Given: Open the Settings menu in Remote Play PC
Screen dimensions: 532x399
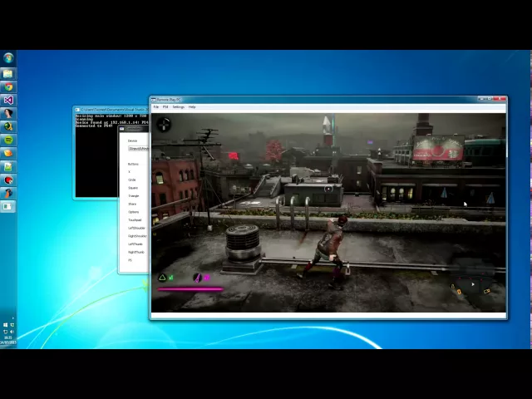Looking at the screenshot, I should click(178, 107).
